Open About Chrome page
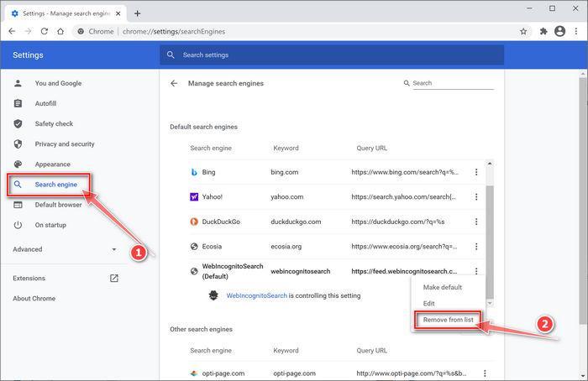This screenshot has height=381, width=588. point(34,298)
